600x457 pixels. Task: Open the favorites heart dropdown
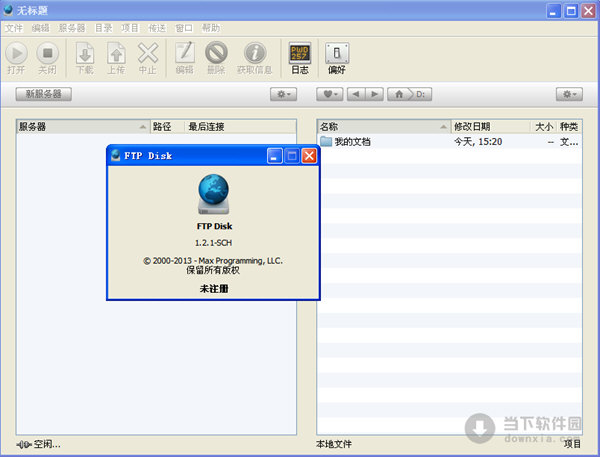point(329,94)
